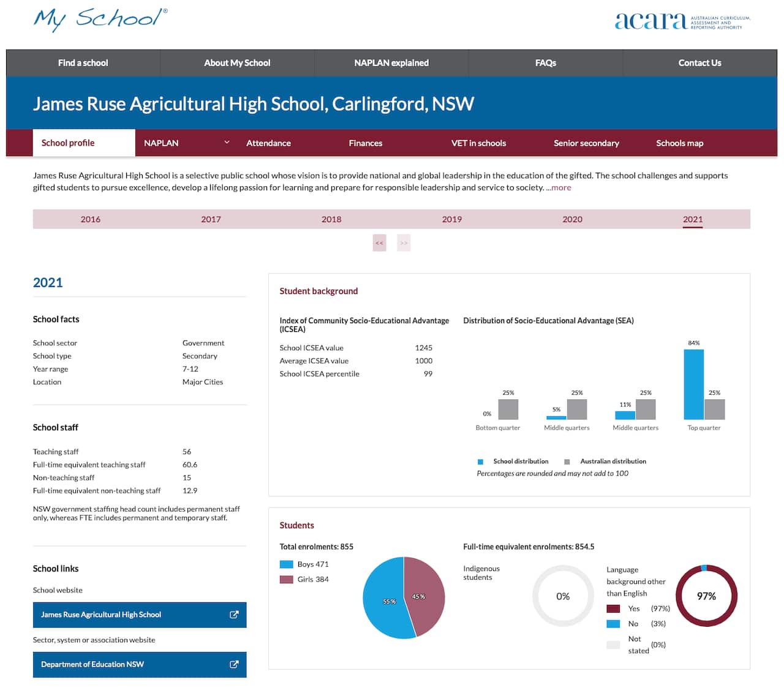Open the NAPLAN dropdown chevron
784x688 pixels.
pos(227,142)
